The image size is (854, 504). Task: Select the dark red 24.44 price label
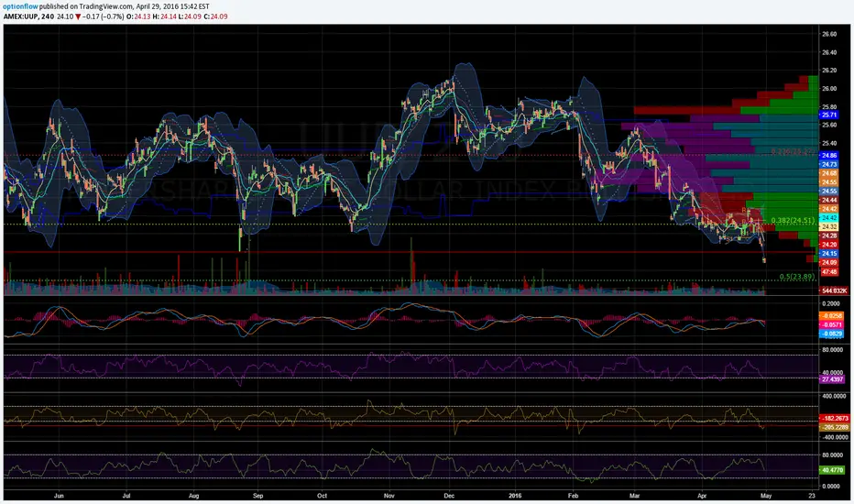click(x=829, y=200)
